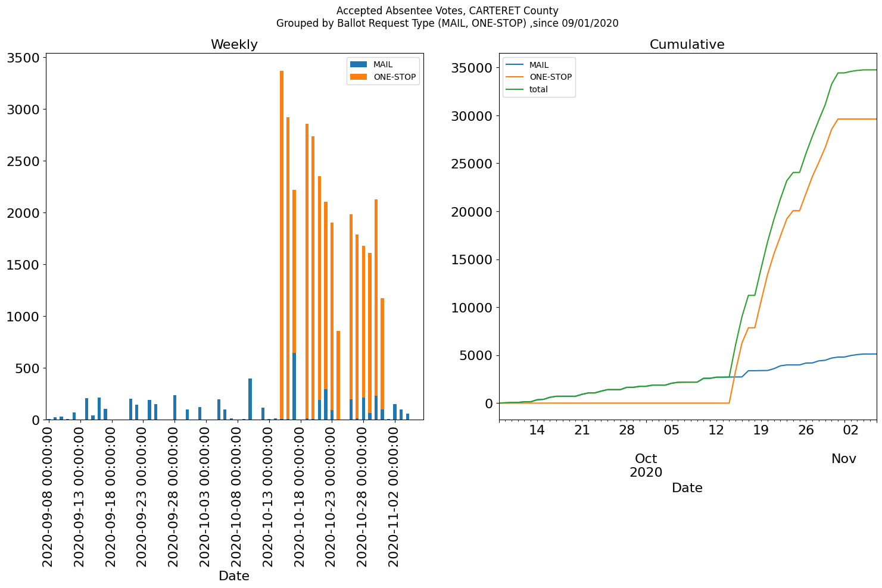Viewport: 882px width, 588px height.
Task: Click the 'Weekly' chart title
Action: click(234, 45)
